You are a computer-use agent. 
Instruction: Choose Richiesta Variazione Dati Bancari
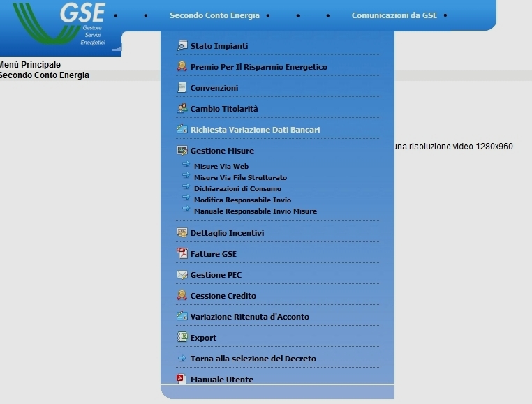255,130
